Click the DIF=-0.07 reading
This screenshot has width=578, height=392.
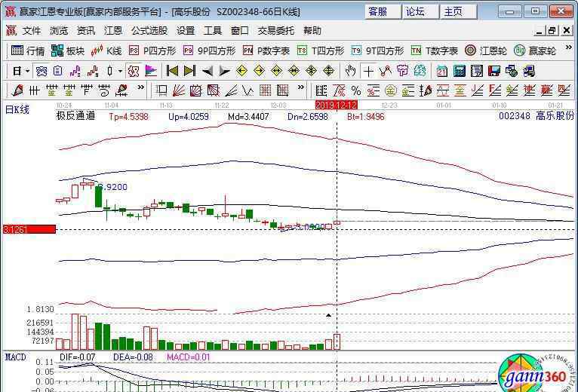[x=78, y=357]
